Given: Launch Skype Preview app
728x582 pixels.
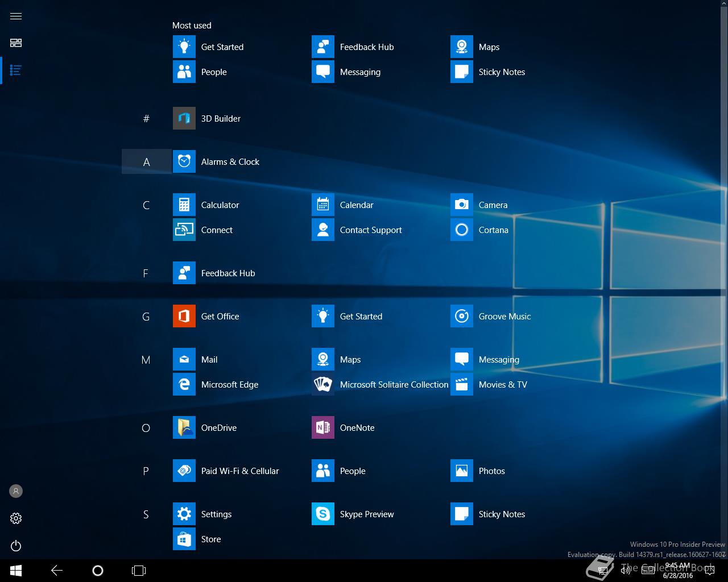Looking at the screenshot, I should click(x=322, y=514).
